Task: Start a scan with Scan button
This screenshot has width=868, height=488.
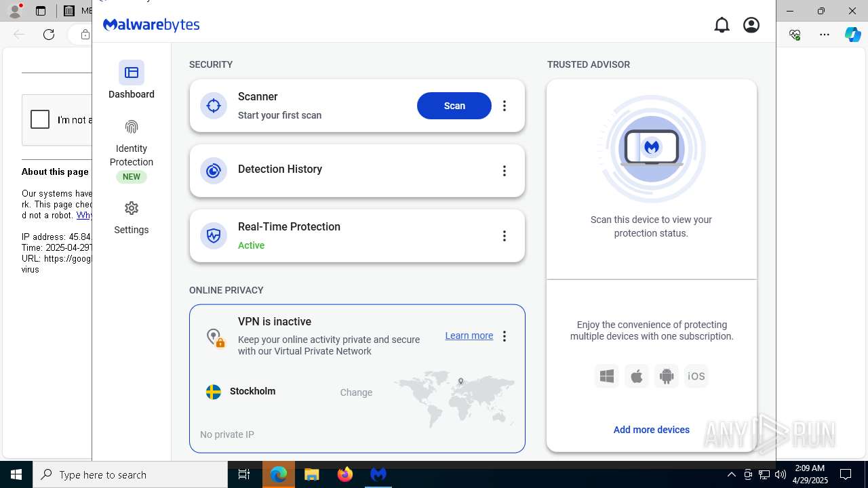Action: tap(454, 106)
